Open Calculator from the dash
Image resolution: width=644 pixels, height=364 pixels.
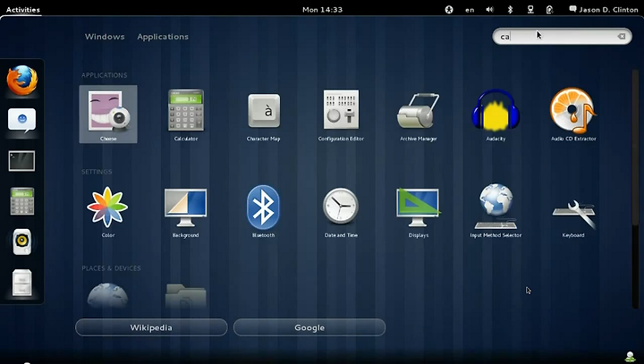coord(22,201)
